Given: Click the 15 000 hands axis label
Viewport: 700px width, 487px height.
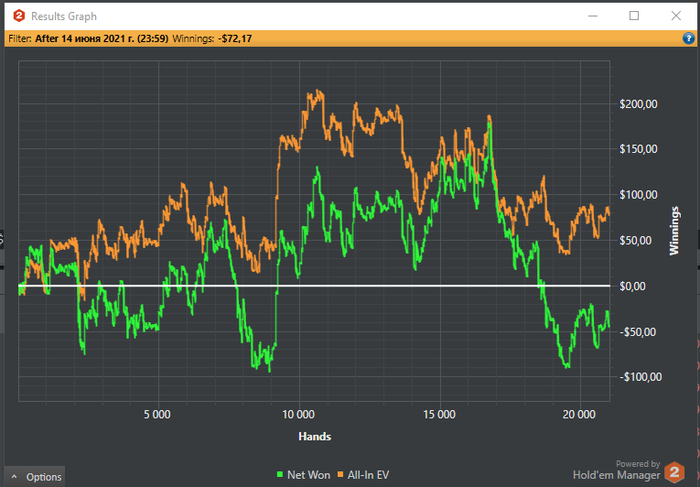Looking at the screenshot, I should (439, 415).
